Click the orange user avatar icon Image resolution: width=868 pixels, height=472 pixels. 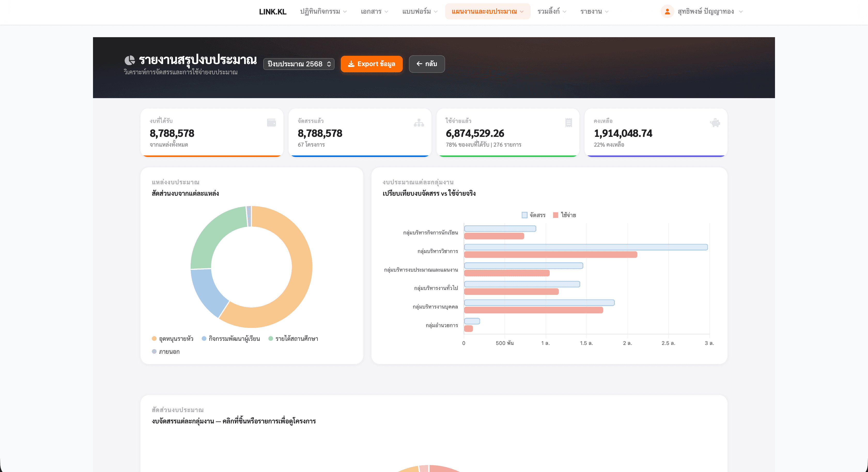[667, 11]
